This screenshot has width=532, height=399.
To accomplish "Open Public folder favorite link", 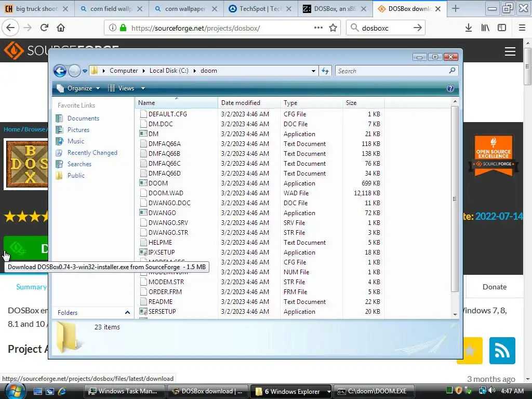I will (x=76, y=176).
